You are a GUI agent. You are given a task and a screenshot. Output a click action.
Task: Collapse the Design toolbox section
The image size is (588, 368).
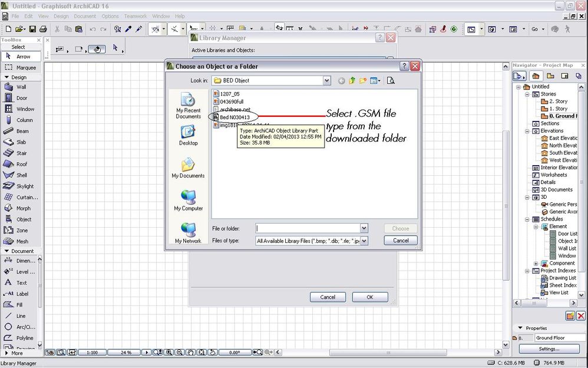(6, 77)
